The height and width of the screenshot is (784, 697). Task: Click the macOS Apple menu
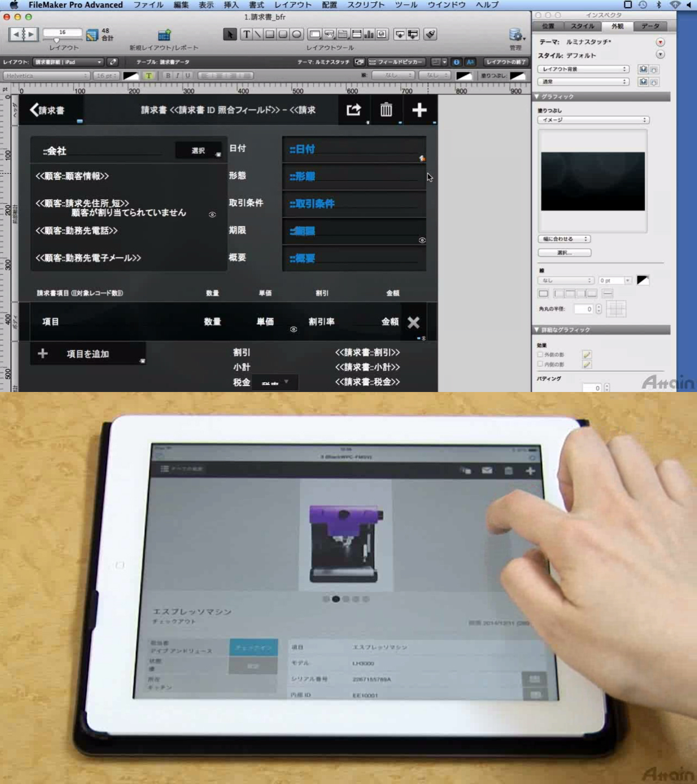point(13,5)
